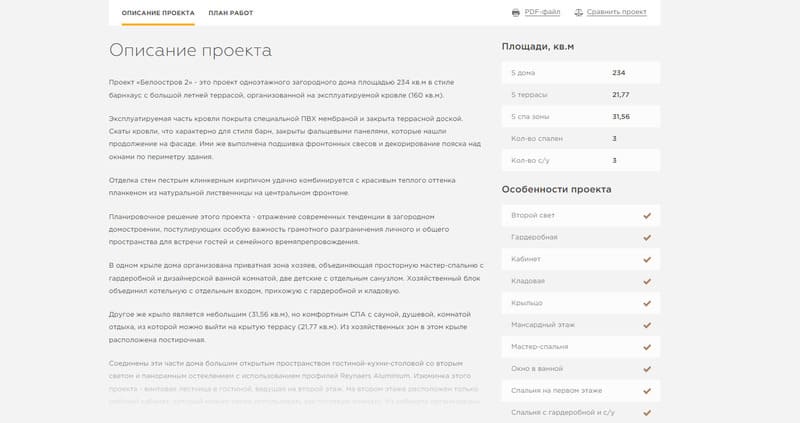This screenshot has width=800, height=423.
Task: Select the Кол-во спален label
Action: [537, 139]
